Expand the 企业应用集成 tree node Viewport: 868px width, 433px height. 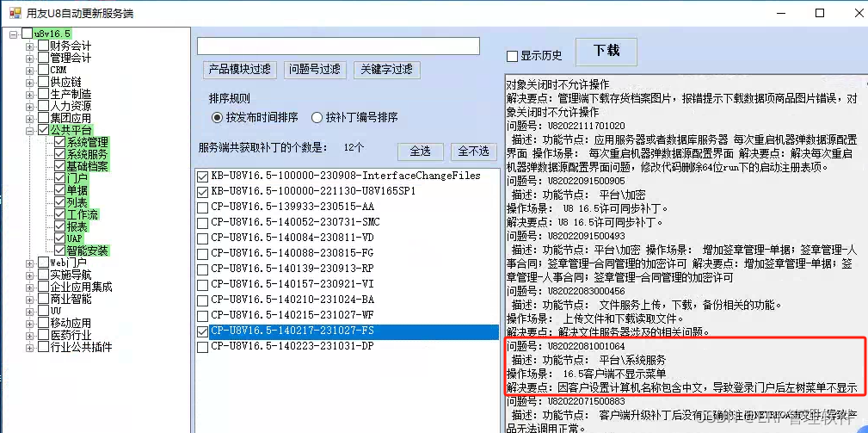click(x=29, y=287)
